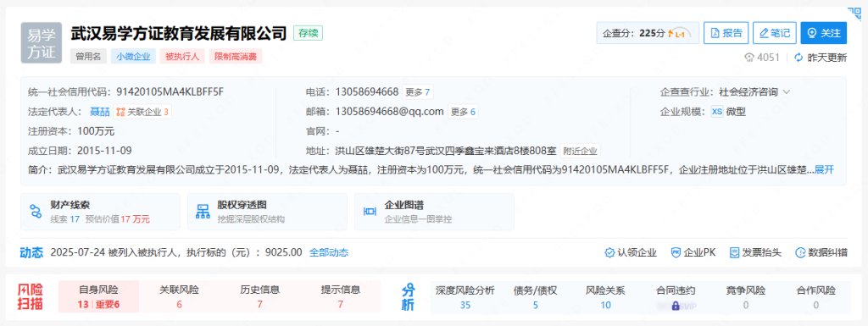The image size is (868, 326).
Task: Follow the company with 关注 button
Action: (824, 33)
